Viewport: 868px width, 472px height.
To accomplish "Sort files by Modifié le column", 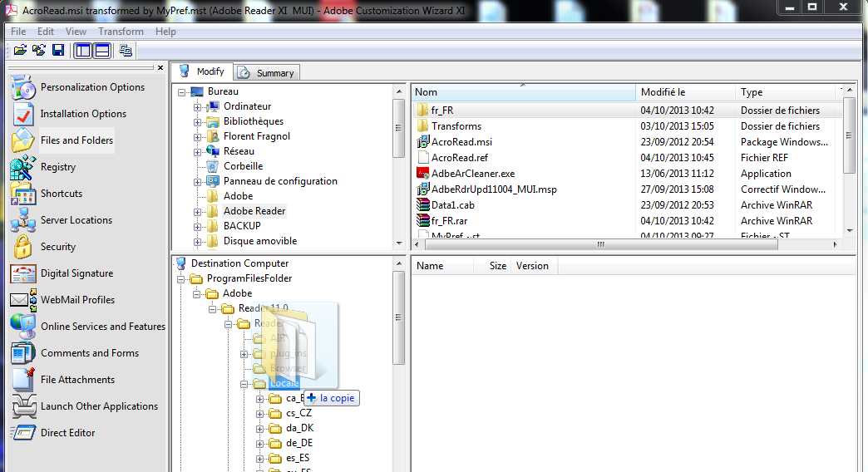I will [685, 92].
